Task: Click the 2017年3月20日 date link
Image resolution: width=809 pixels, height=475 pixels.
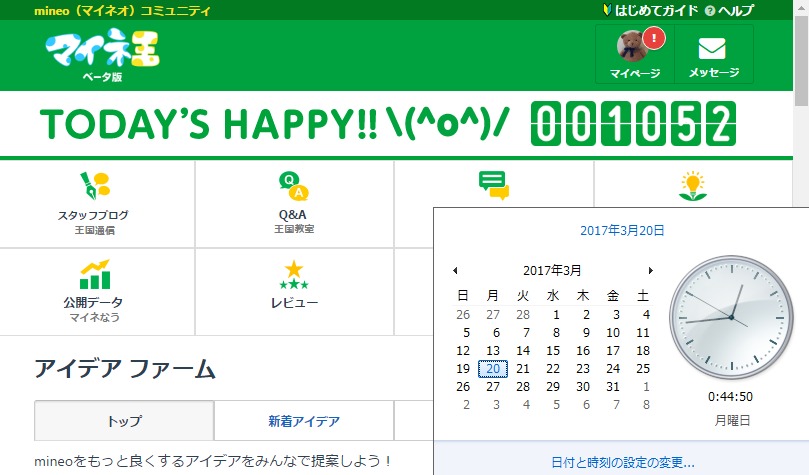Action: point(622,231)
